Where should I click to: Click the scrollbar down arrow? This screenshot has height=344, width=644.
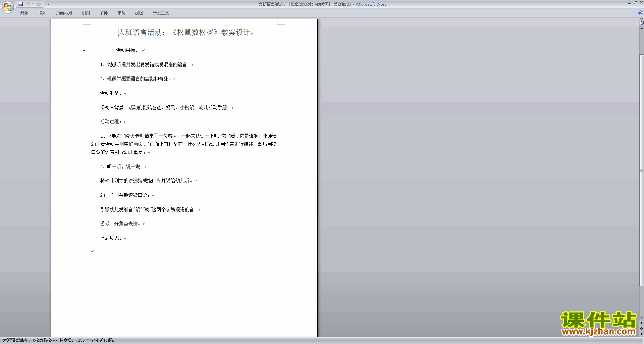click(641, 318)
